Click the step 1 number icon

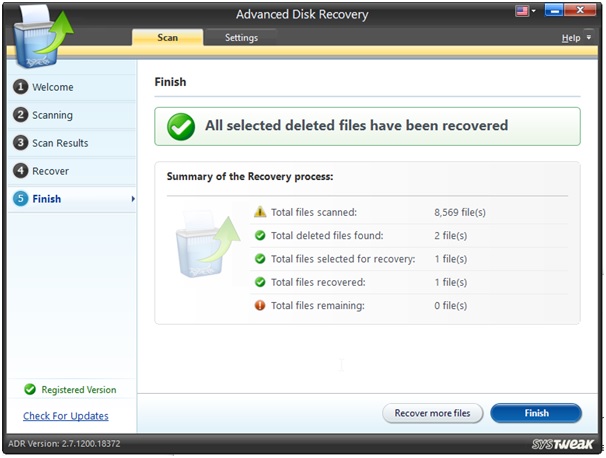click(x=20, y=87)
